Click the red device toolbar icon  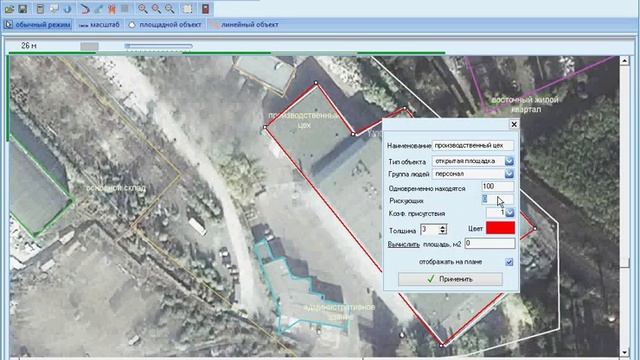pyautogui.click(x=205, y=9)
